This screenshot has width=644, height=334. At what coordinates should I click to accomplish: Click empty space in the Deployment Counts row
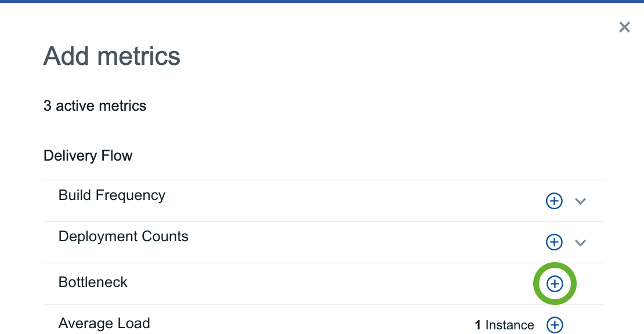361,242
